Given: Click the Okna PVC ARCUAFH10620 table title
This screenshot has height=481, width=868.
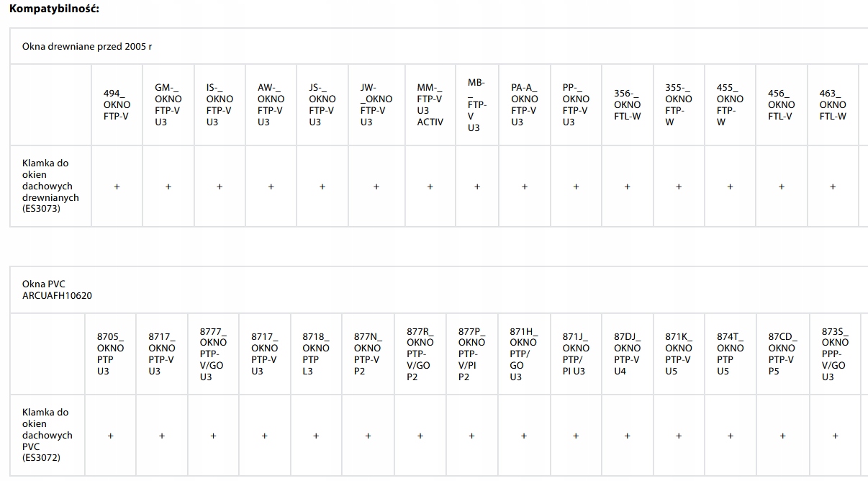Looking at the screenshot, I should [57, 289].
